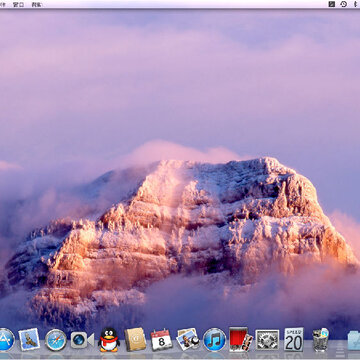Open the 帮助 (Help) menu
Screen dimensions: 360x360
click(37, 4)
